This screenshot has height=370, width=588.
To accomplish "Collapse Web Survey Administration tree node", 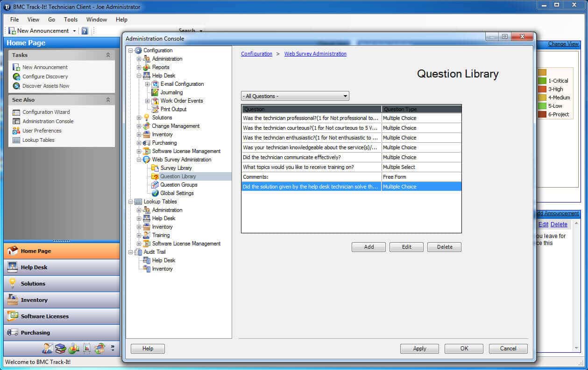I will [139, 160].
